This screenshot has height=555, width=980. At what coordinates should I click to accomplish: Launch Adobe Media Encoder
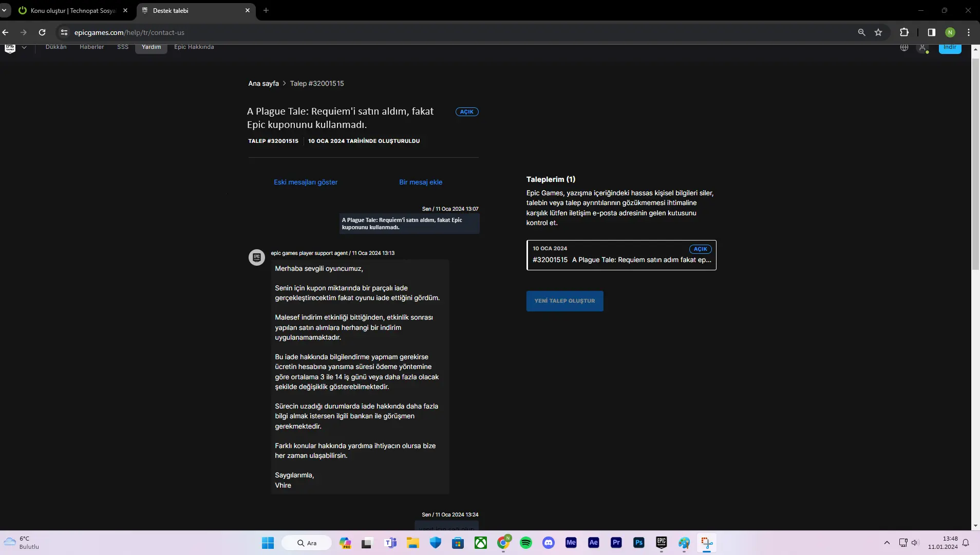[x=571, y=543]
